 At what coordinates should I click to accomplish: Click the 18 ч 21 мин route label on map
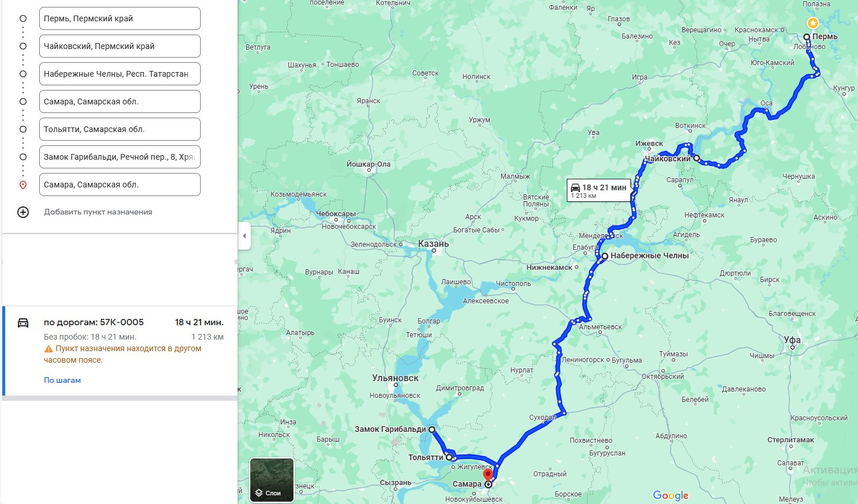click(599, 190)
